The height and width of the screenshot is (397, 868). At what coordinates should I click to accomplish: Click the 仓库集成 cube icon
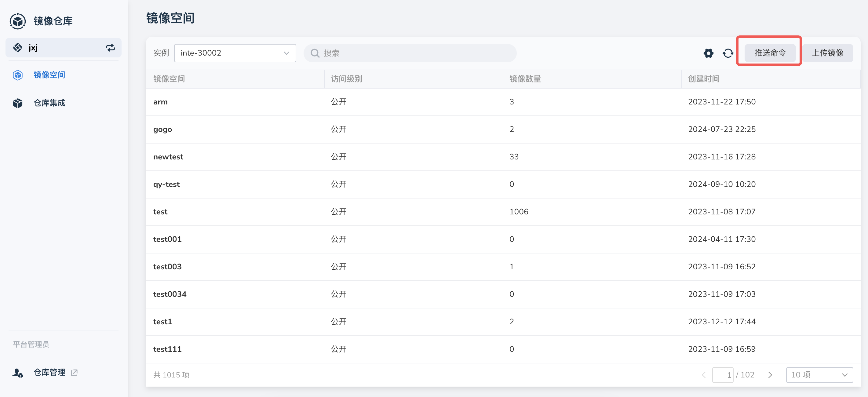(x=17, y=103)
